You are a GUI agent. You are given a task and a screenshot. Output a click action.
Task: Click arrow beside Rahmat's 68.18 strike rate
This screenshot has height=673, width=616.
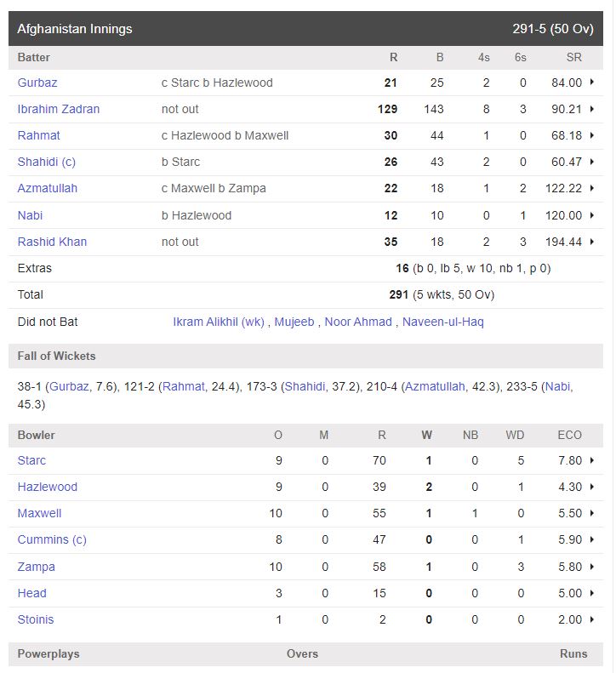click(x=591, y=135)
